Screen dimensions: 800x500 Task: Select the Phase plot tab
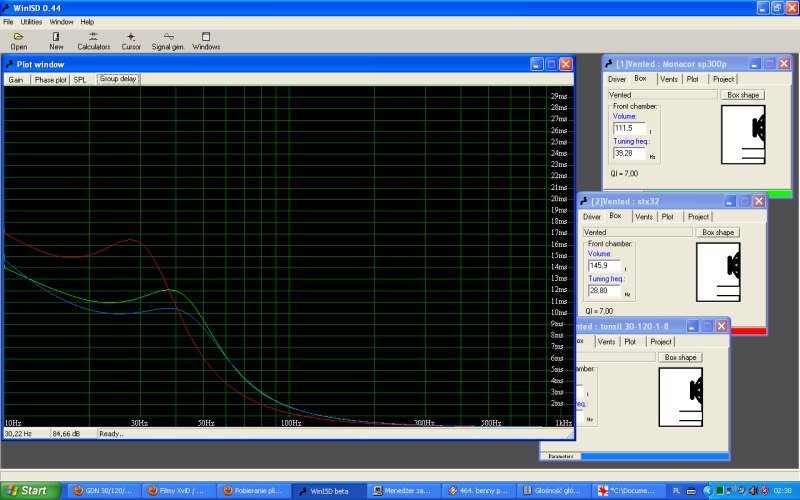click(x=50, y=79)
